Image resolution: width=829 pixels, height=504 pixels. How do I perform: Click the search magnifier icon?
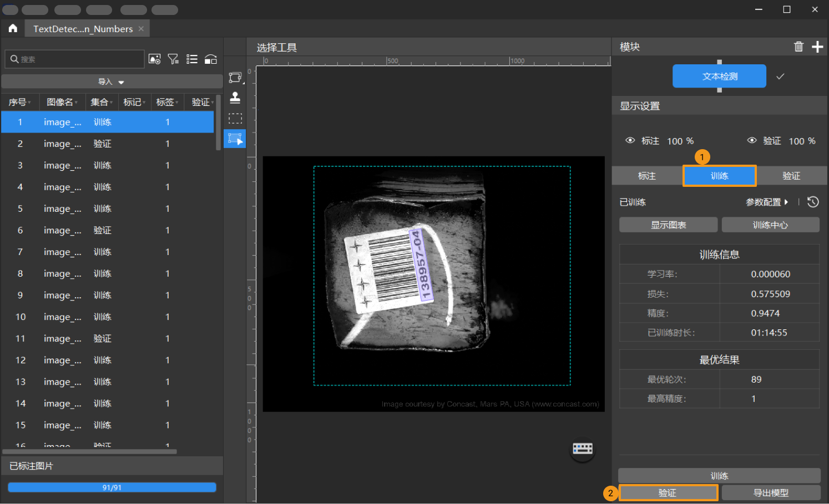(x=14, y=59)
